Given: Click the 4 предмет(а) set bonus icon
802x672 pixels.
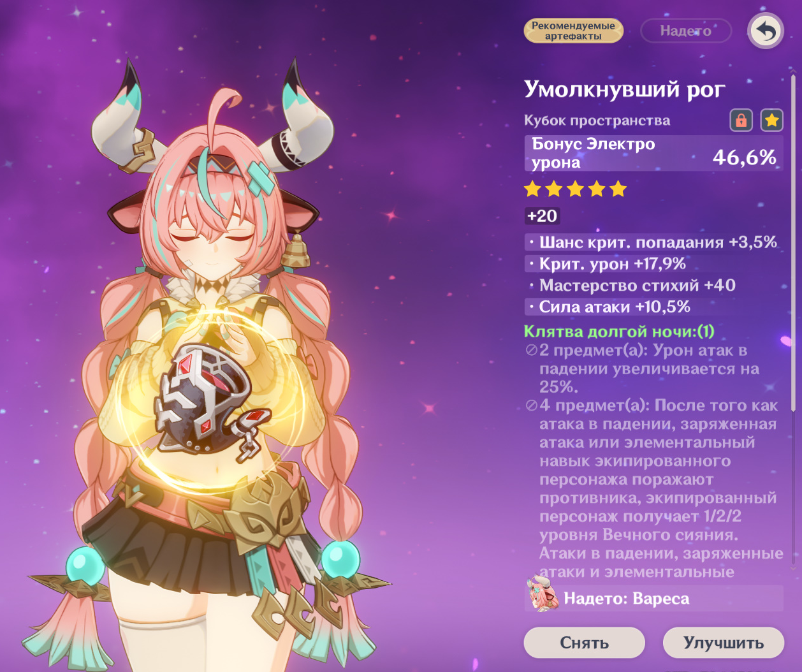Looking at the screenshot, I should pyautogui.click(x=532, y=405).
